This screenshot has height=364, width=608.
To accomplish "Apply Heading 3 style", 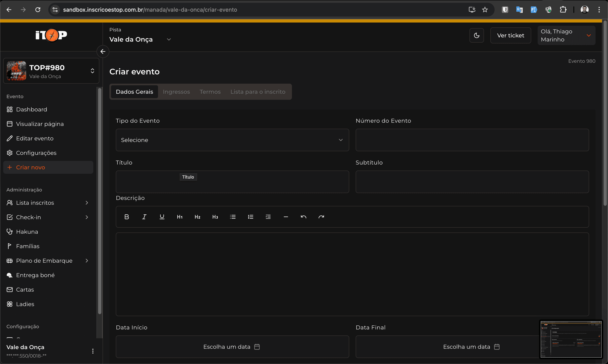I will point(215,217).
